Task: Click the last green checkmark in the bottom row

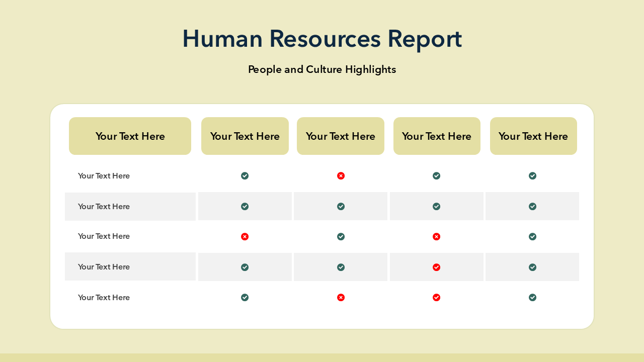Action: pyautogui.click(x=532, y=298)
